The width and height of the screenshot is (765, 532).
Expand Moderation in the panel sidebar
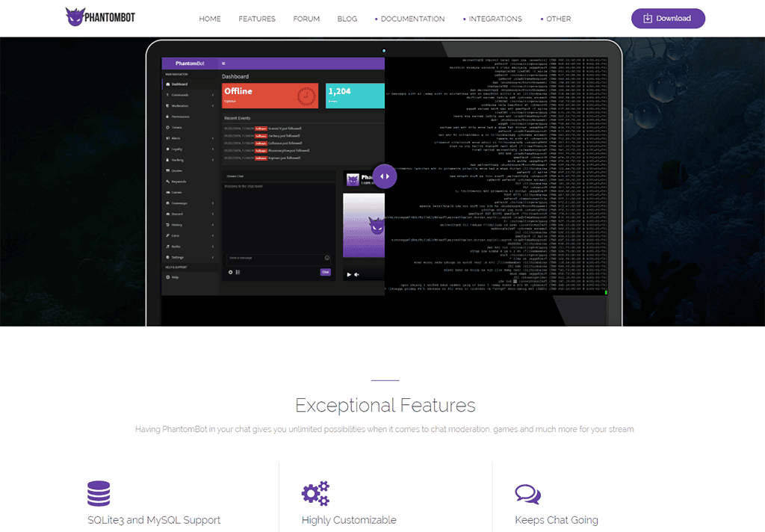coord(190,105)
